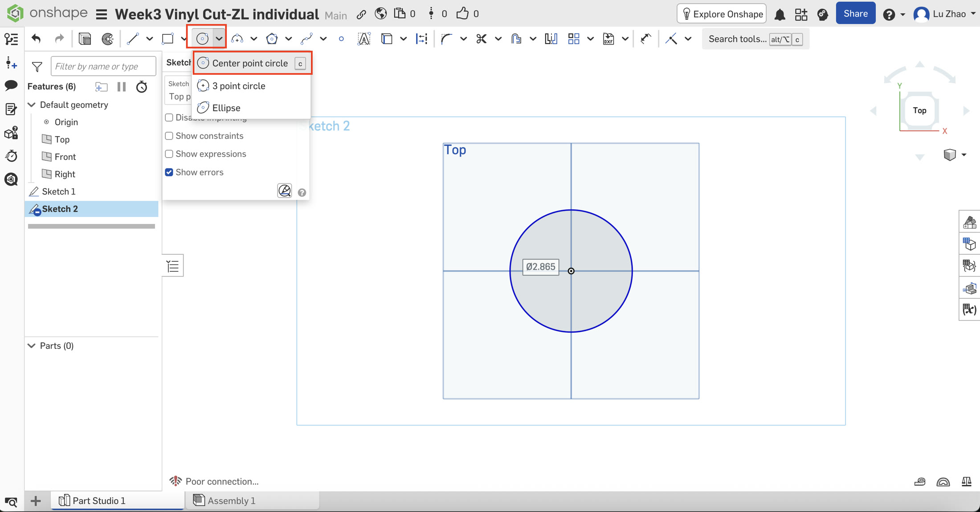Viewport: 980px width, 512px height.
Task: Choose Ellipse from circle menu
Action: [226, 108]
